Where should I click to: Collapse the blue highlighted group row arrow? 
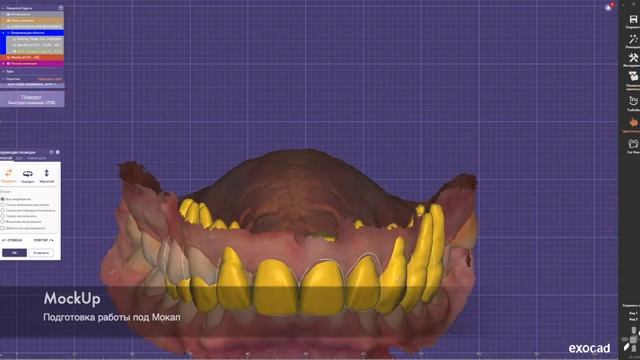coord(4,33)
